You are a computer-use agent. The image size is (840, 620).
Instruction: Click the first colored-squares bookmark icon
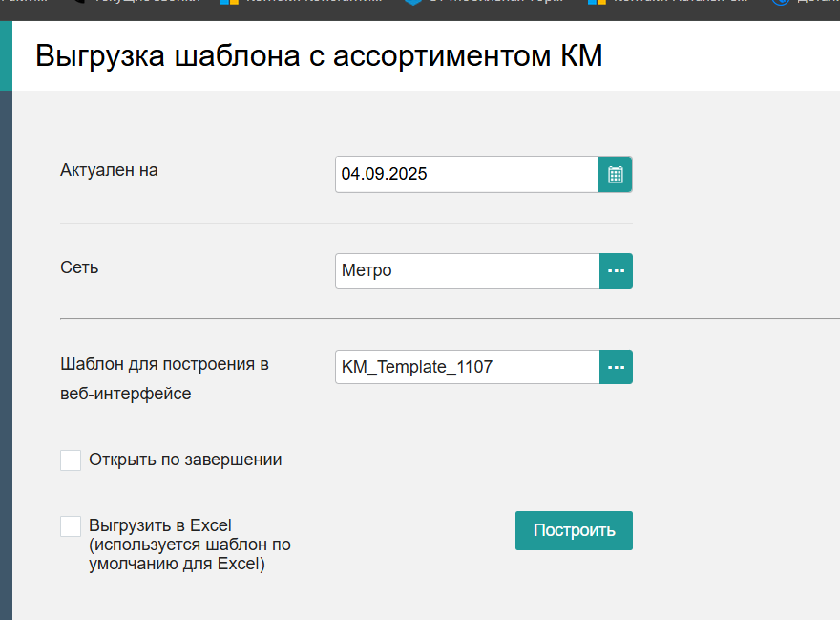coord(229,2)
